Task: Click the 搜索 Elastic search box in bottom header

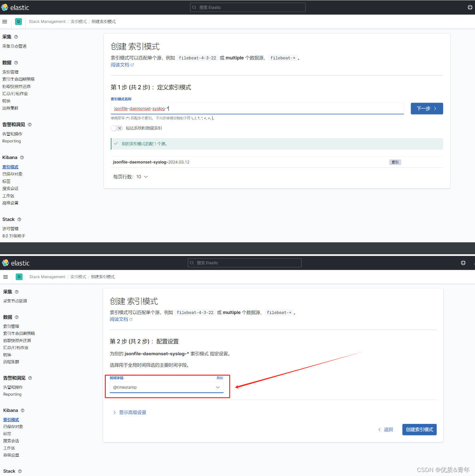Action: pyautogui.click(x=244, y=263)
